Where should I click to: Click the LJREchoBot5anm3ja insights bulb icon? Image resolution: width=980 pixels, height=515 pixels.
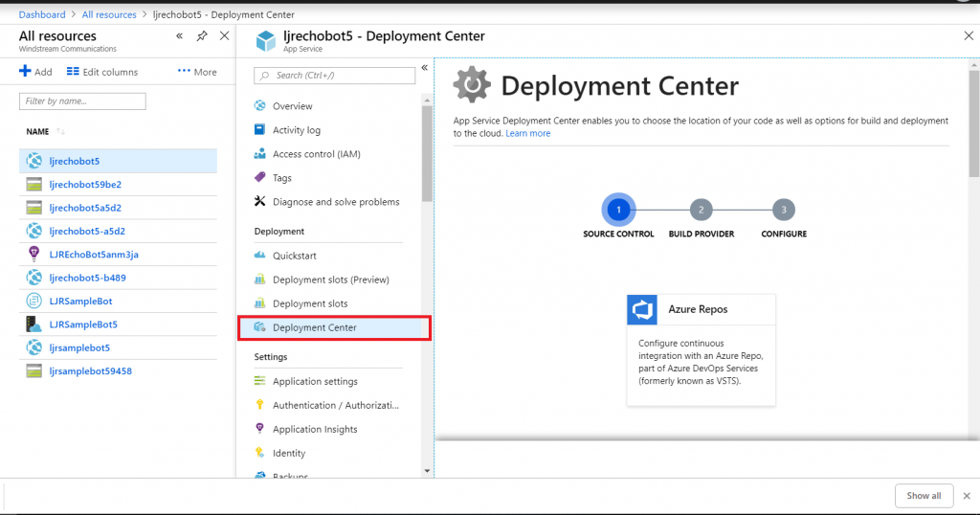click(x=33, y=254)
